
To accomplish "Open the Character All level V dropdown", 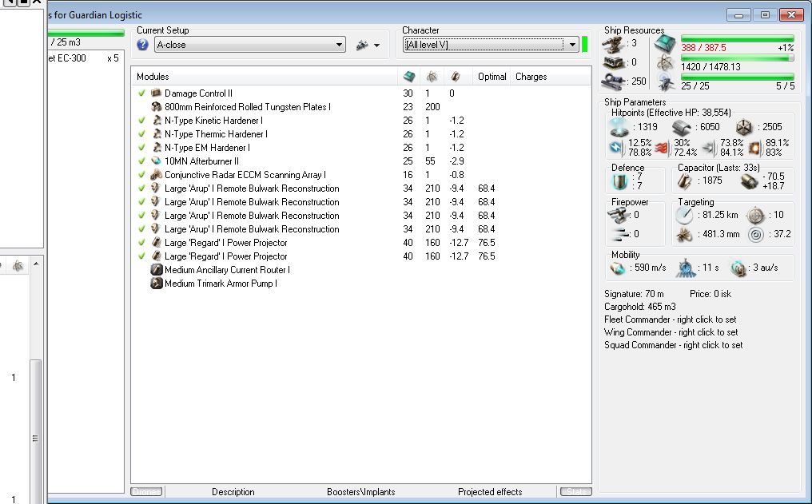I will pyautogui.click(x=491, y=45).
